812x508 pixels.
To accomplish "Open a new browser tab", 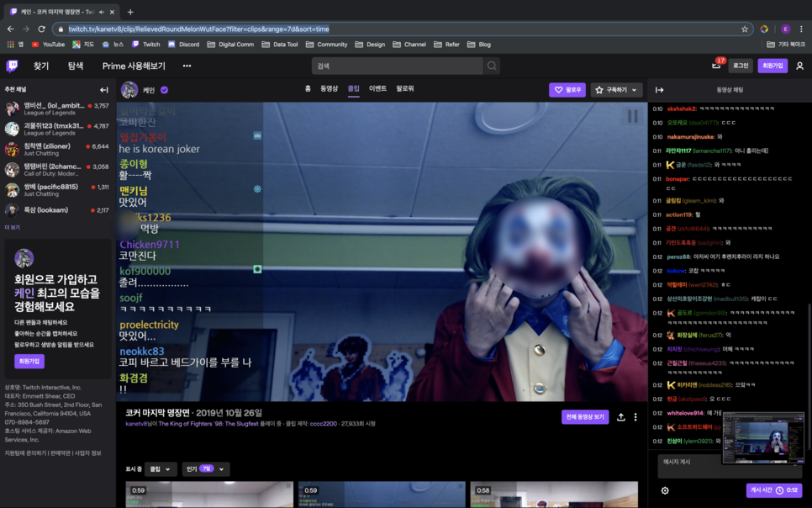I will [x=130, y=12].
